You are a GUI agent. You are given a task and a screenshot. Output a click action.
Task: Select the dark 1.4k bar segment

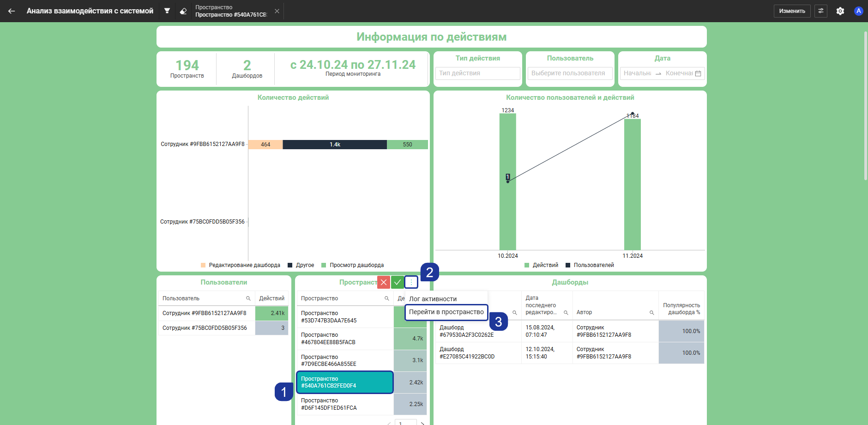335,145
